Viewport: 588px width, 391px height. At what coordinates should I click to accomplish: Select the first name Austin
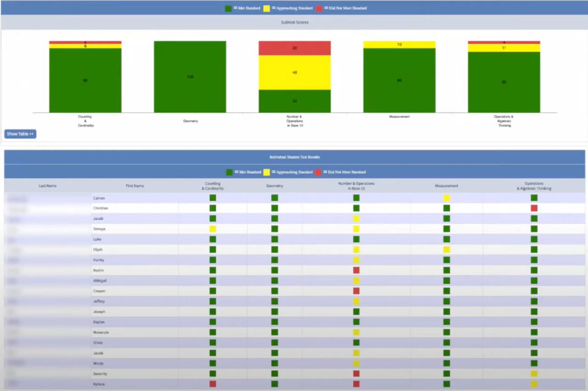tap(99, 270)
